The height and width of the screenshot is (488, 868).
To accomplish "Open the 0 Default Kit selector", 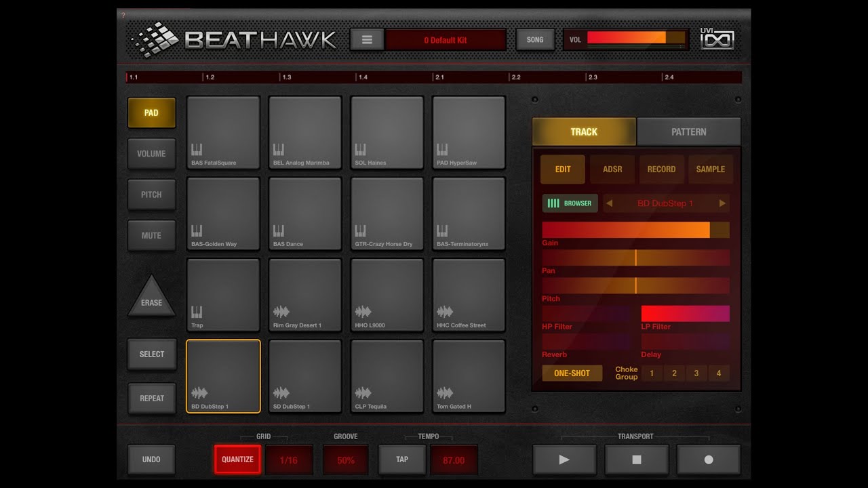I will (x=446, y=40).
